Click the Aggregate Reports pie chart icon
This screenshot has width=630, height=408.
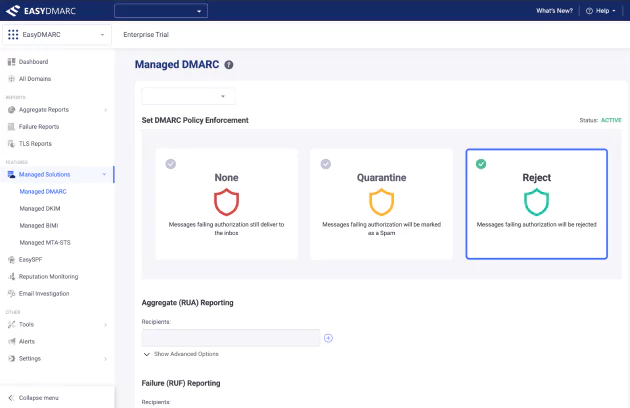pyautogui.click(x=11, y=110)
